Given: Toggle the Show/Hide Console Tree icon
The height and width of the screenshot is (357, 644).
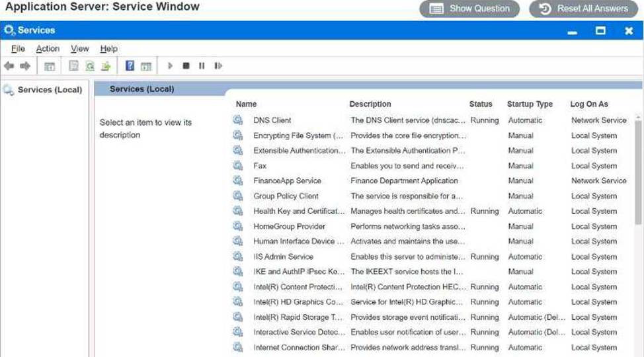Looking at the screenshot, I should 49,66.
